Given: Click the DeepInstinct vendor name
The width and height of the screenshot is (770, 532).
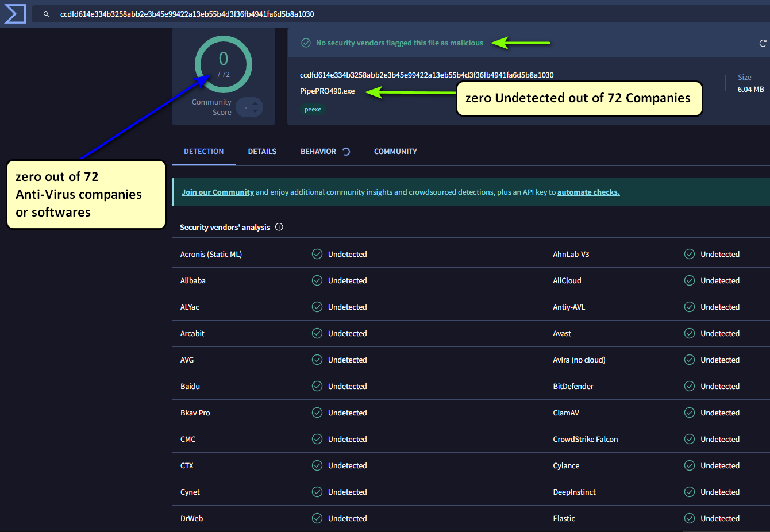Looking at the screenshot, I should point(575,492).
